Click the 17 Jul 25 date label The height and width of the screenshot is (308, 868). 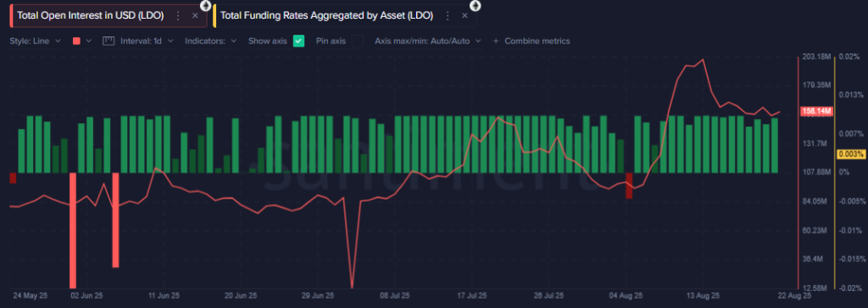pyautogui.click(x=473, y=296)
